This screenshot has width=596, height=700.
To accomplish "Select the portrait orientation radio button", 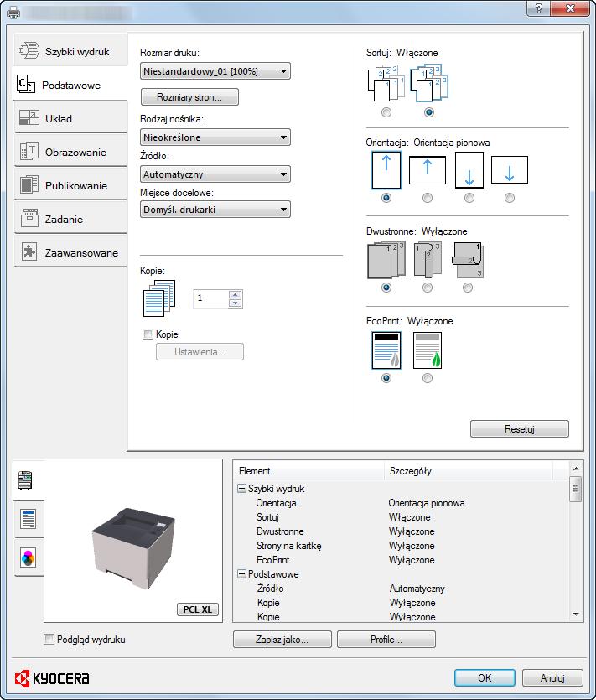I will tap(386, 198).
